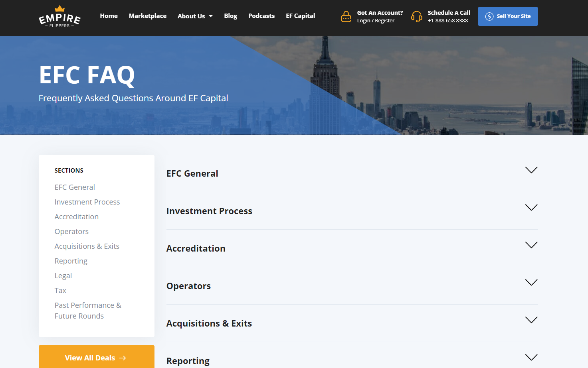The height and width of the screenshot is (368, 588).
Task: Click the EFC FAQ page title
Action: click(87, 75)
